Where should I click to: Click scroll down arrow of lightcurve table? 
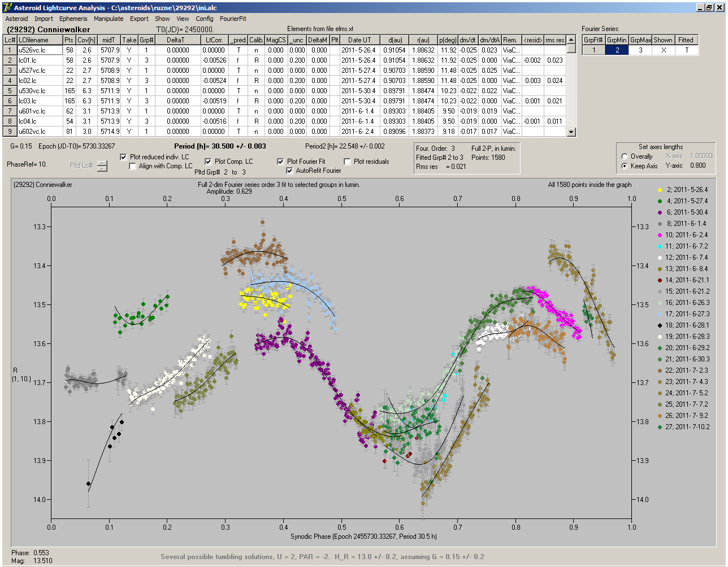(571, 132)
